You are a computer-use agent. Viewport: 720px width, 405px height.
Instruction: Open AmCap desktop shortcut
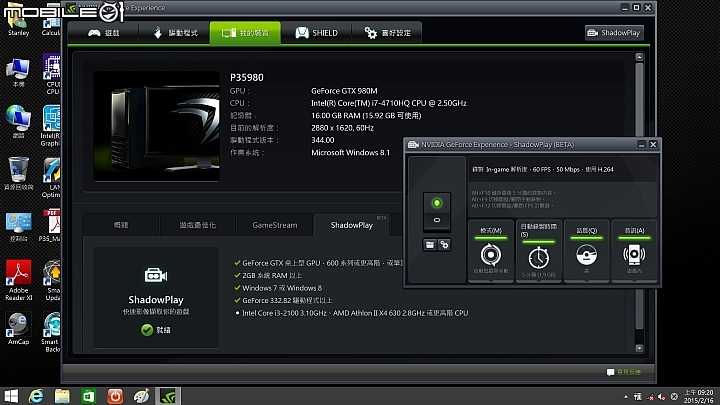(x=18, y=329)
